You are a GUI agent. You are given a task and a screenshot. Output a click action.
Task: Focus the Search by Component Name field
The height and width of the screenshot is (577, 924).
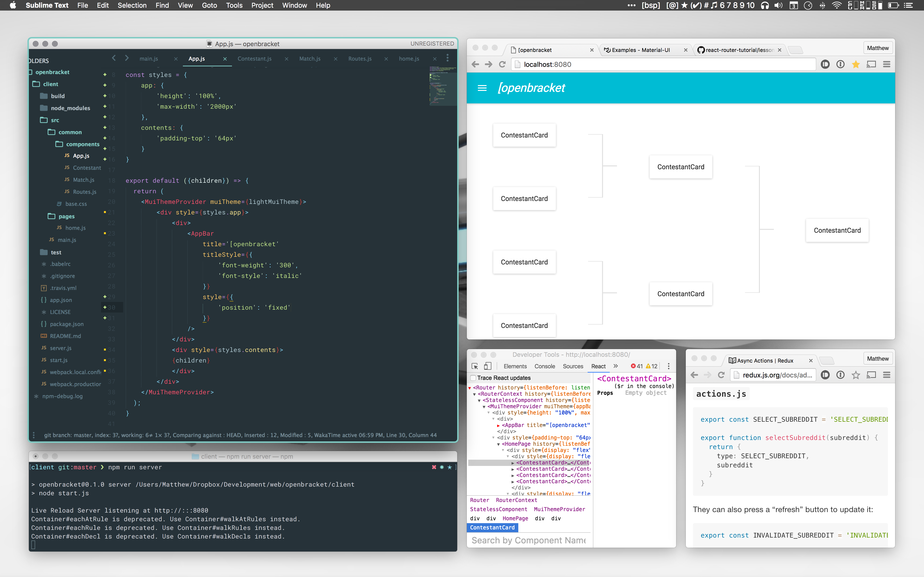pos(528,540)
